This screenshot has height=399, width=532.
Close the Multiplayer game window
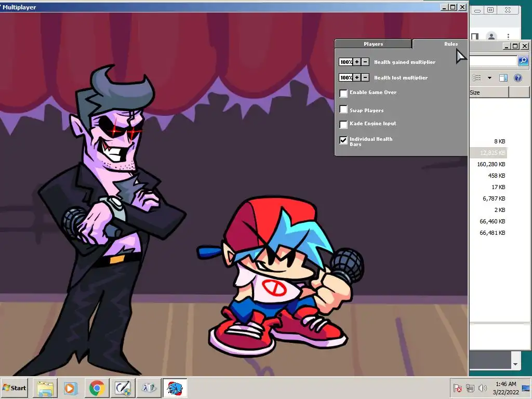(x=462, y=7)
